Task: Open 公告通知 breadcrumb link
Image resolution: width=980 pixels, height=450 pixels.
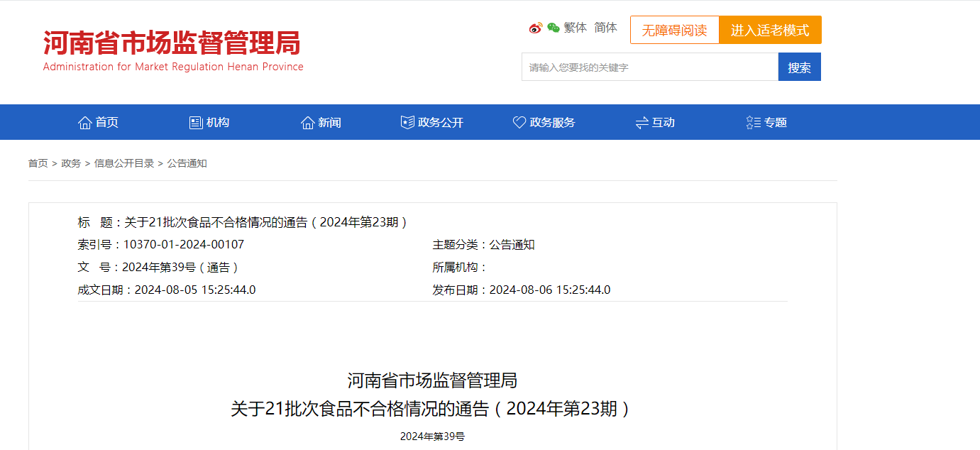Action: 187,163
